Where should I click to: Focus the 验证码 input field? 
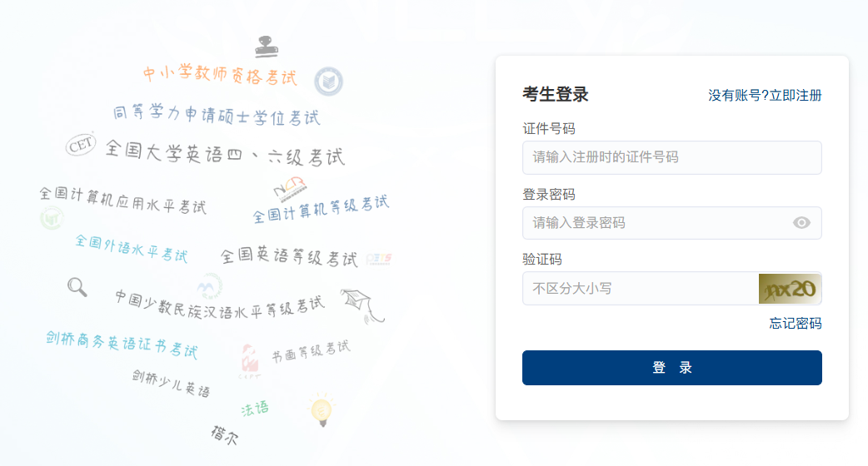click(x=641, y=289)
